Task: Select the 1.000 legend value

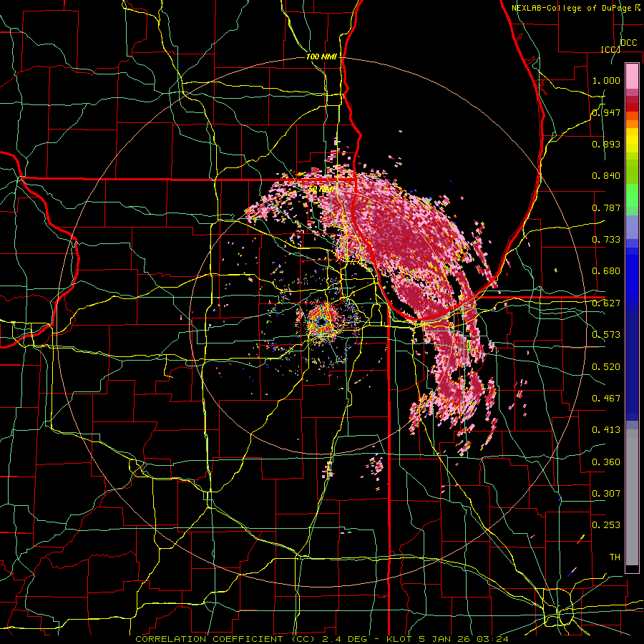Action: coord(606,80)
